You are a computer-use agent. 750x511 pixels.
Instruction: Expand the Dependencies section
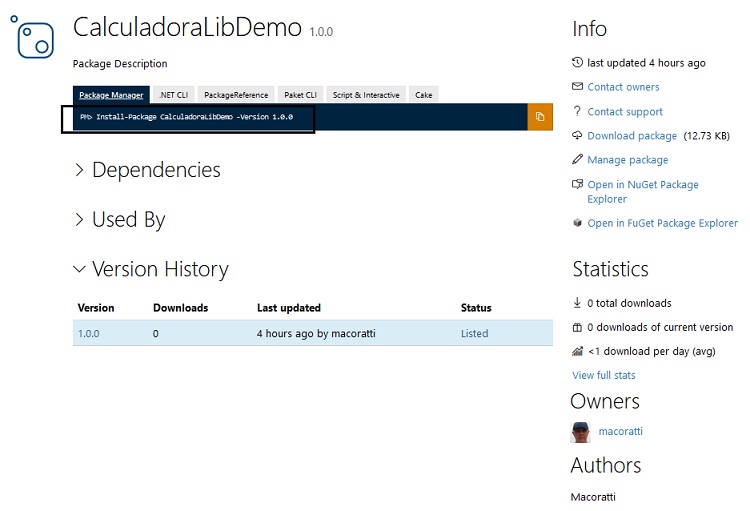(147, 170)
